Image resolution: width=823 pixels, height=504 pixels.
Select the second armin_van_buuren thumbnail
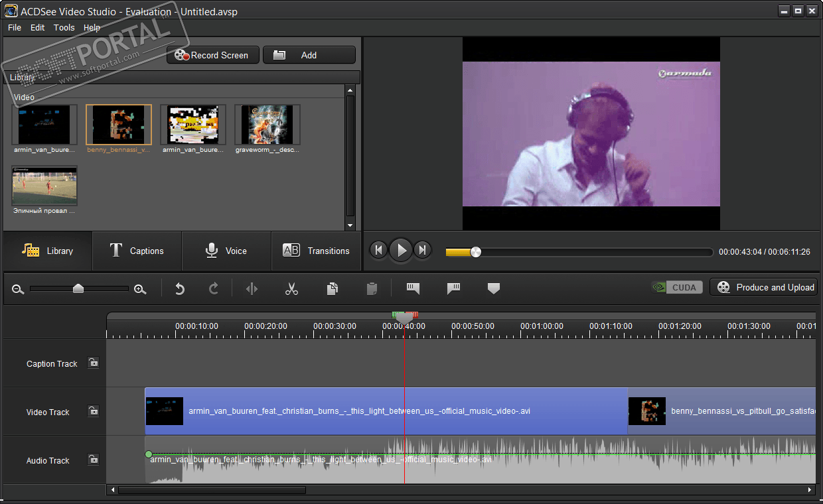[193, 125]
